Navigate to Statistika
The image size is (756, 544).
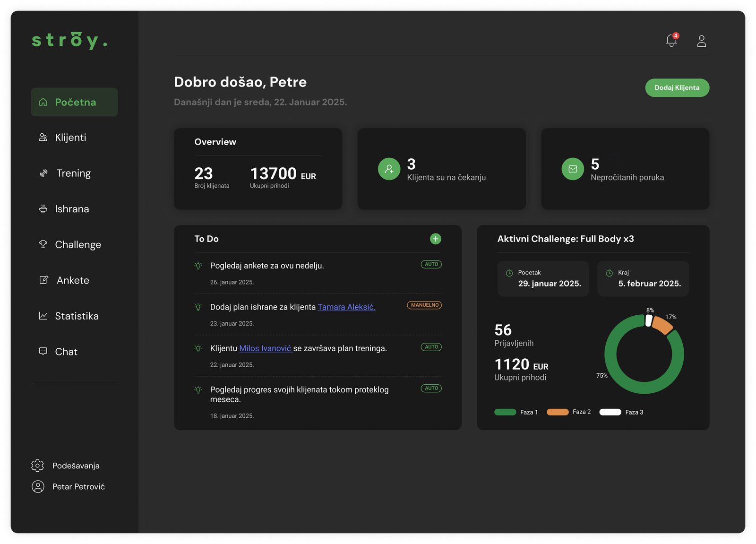point(77,316)
